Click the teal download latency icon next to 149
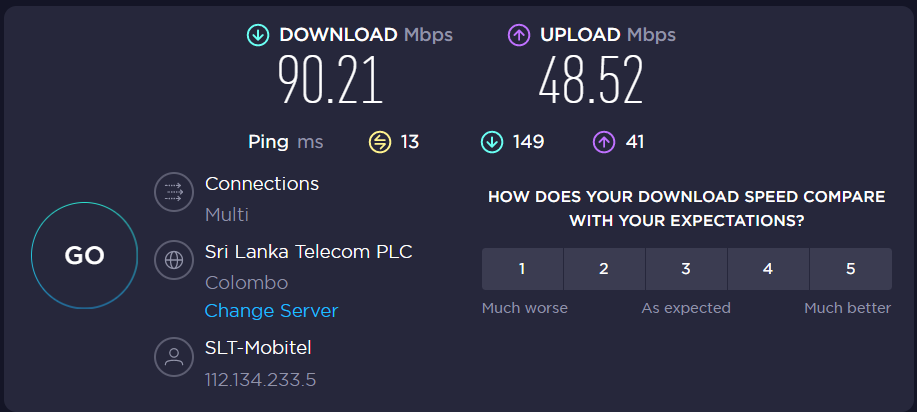This screenshot has width=917, height=412. point(492,142)
